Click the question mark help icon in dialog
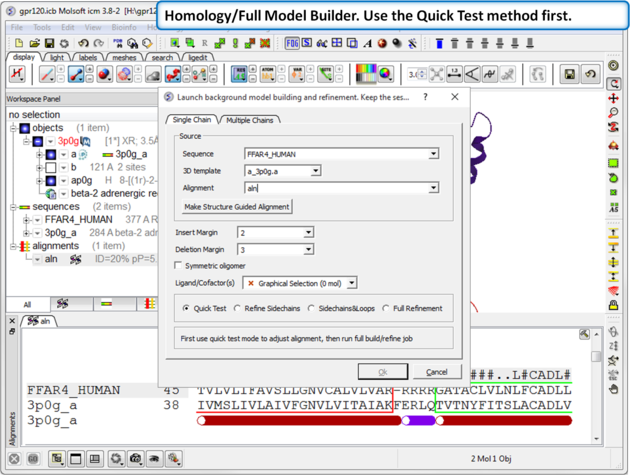The image size is (630, 475). coord(425,97)
